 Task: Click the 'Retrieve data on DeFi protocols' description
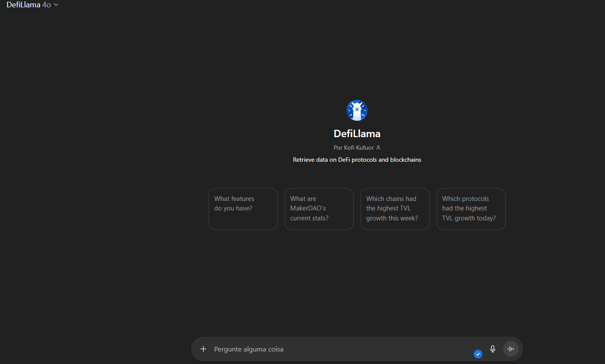[357, 160]
